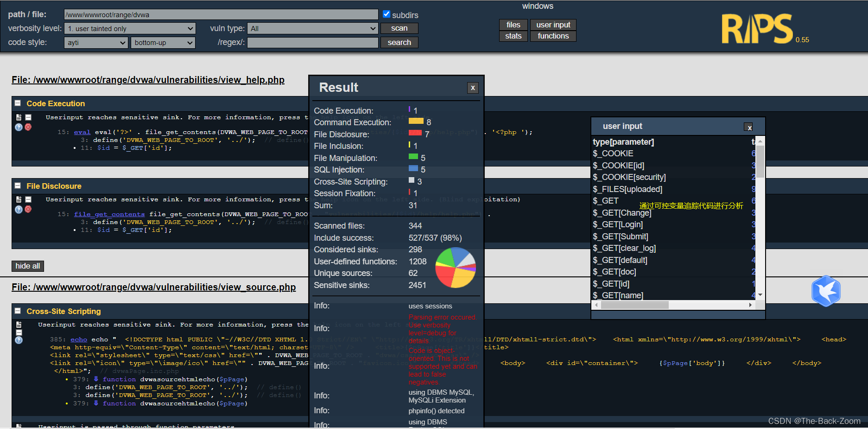Click the scan button
868x429 pixels.
399,28
